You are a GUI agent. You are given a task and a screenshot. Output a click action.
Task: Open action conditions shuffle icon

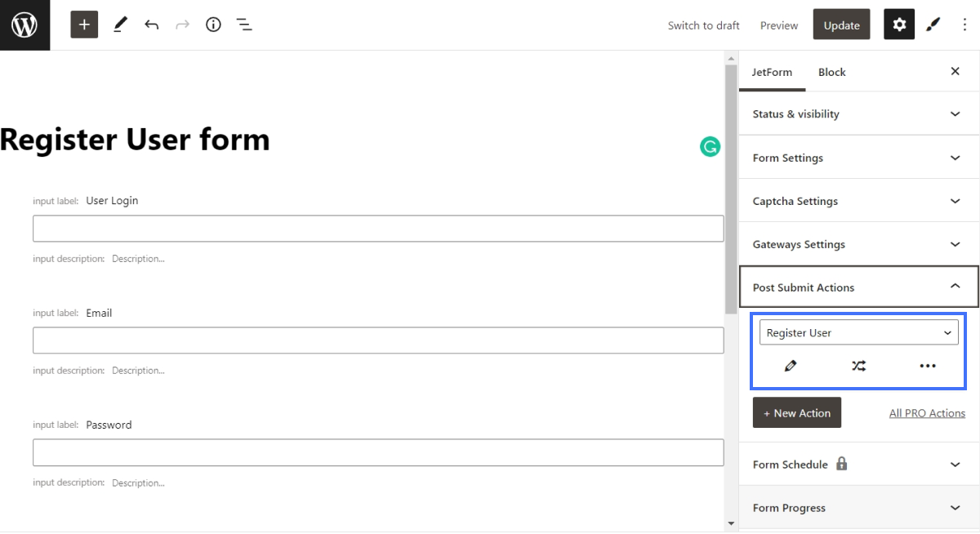tap(858, 366)
